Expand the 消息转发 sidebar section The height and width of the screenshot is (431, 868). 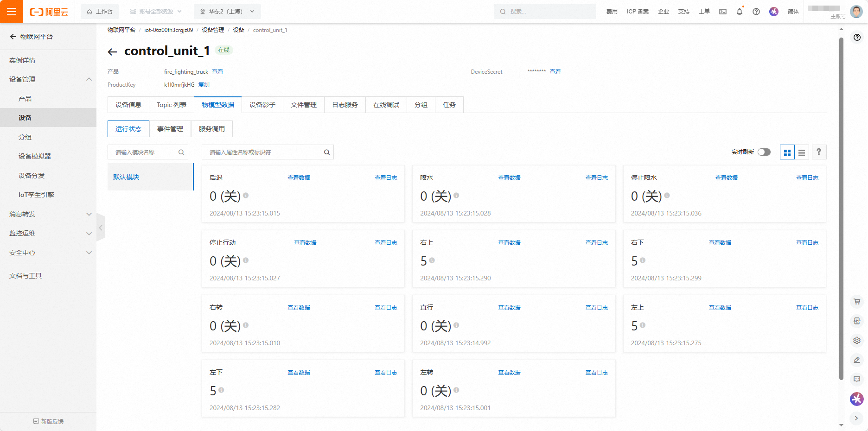(x=89, y=214)
